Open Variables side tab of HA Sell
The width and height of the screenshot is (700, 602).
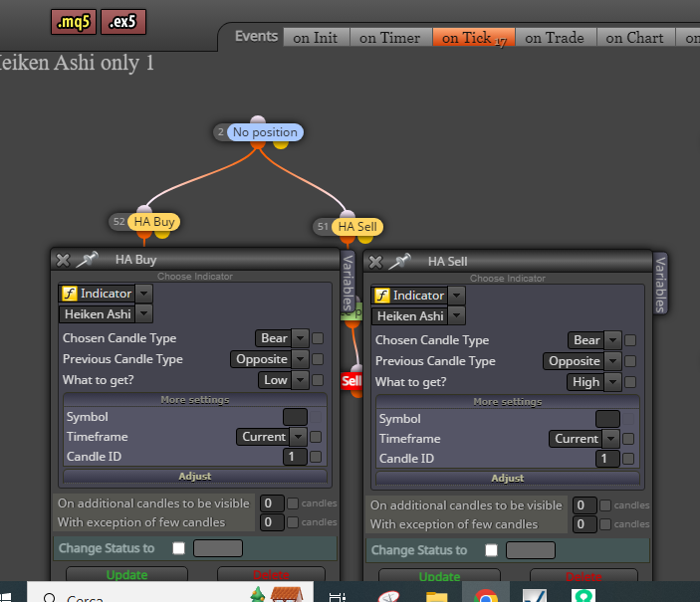[660, 285]
